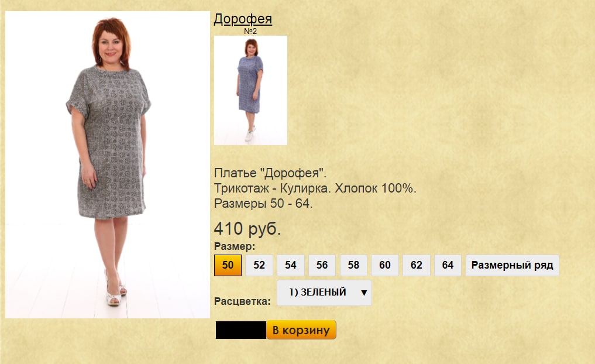Focus the black quantity input field
This screenshot has width=595, height=364.
(x=240, y=330)
